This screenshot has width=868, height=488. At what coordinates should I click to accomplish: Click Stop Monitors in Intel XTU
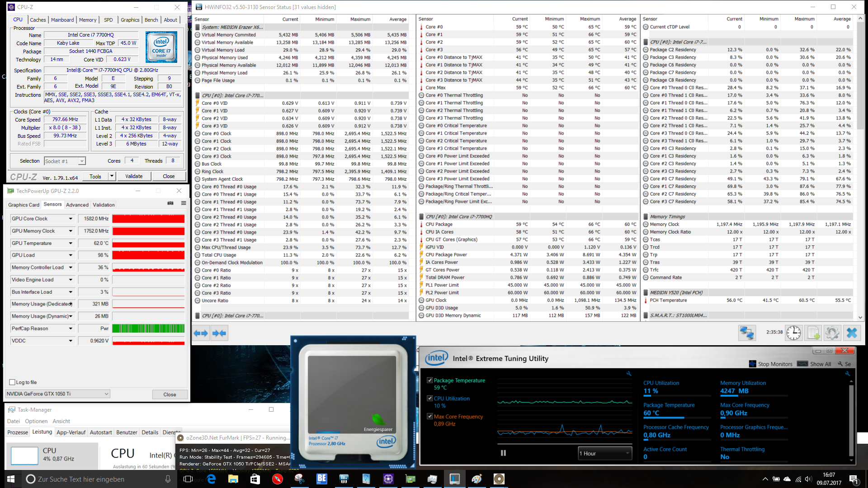[x=770, y=364]
